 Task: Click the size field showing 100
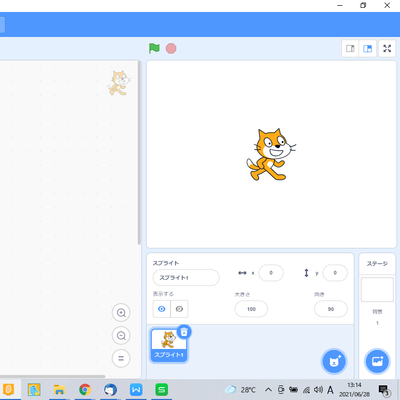[251, 309]
